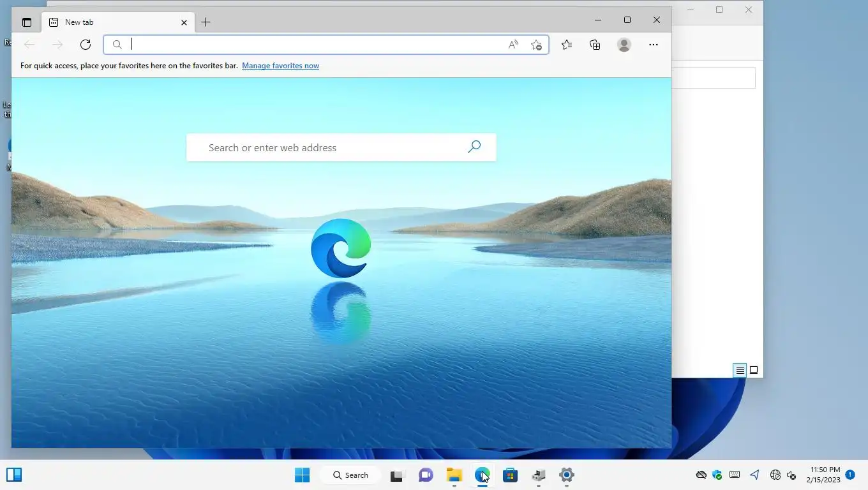Click the Search or enter web address box

point(341,147)
